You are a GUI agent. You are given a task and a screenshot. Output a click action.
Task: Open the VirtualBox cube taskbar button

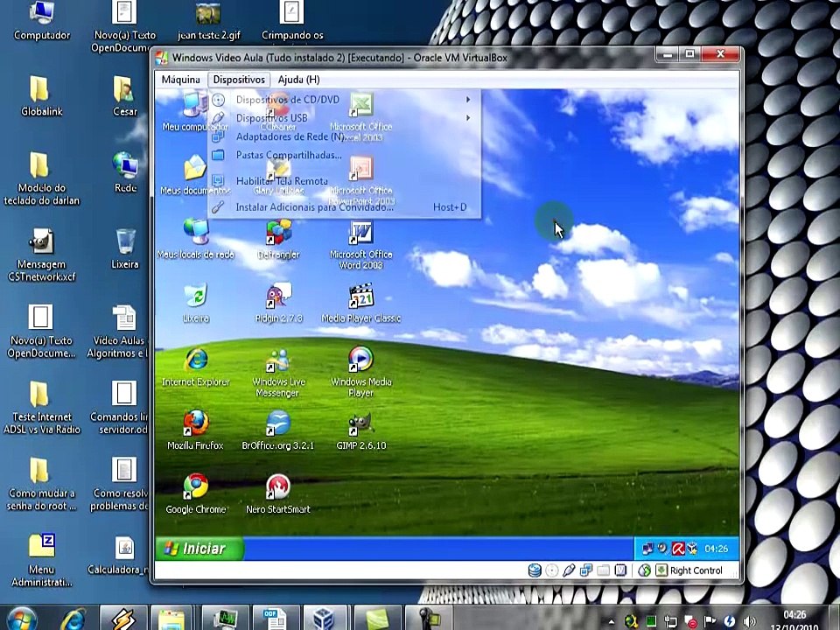point(325,619)
